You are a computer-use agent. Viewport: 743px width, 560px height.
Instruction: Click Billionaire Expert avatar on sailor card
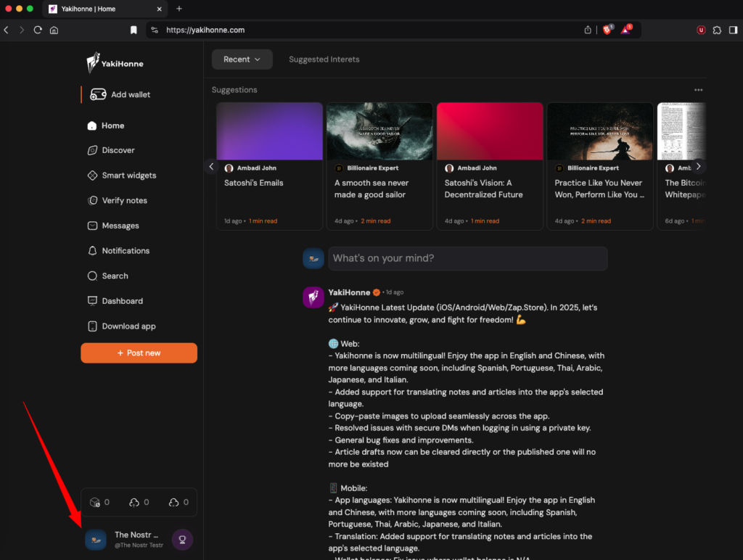coord(339,168)
